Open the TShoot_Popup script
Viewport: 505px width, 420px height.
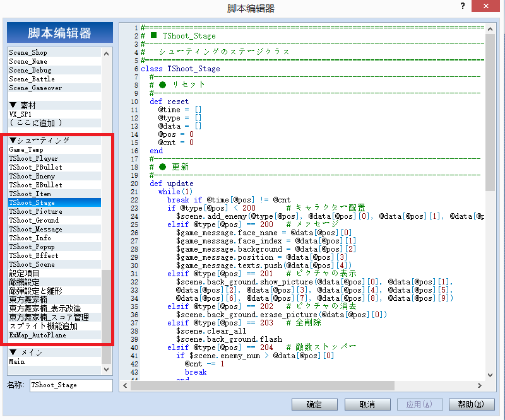(54, 247)
